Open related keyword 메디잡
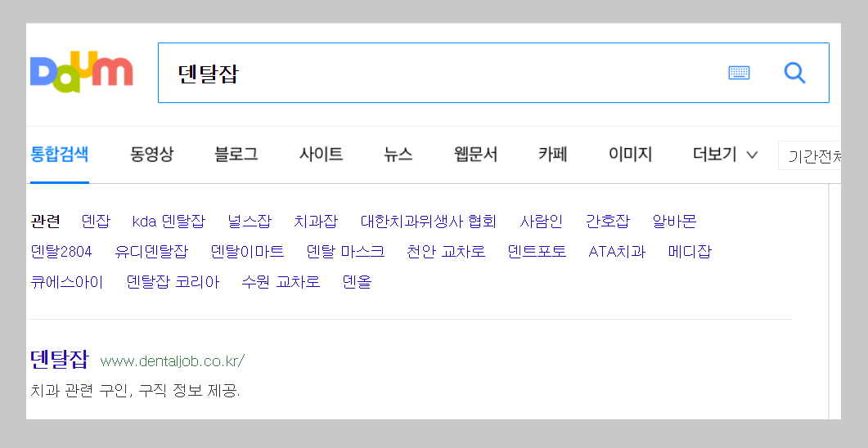Image resolution: width=868 pixels, height=448 pixels. point(690,252)
